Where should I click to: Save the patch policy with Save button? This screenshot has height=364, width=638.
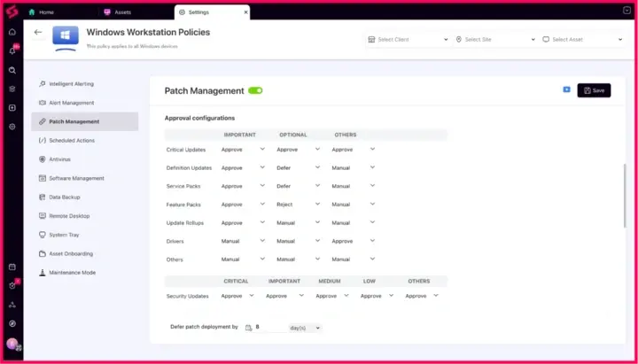pyautogui.click(x=594, y=90)
